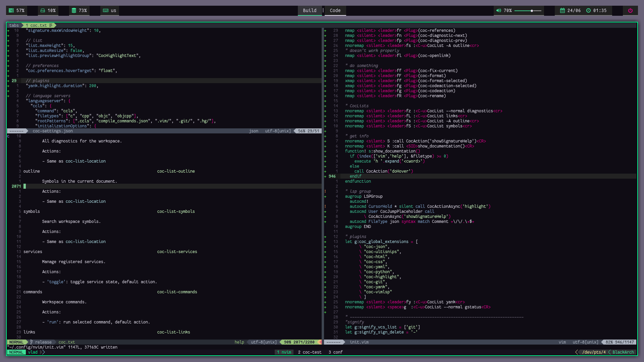
Task: Follow the coc-list-commands help tag
Action: 177,292
